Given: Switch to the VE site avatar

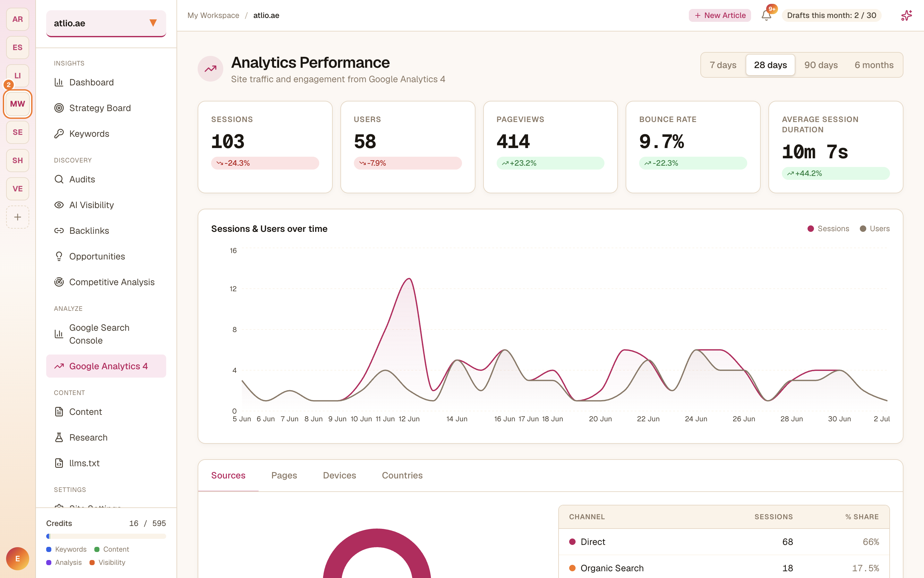Looking at the screenshot, I should click(x=18, y=189).
